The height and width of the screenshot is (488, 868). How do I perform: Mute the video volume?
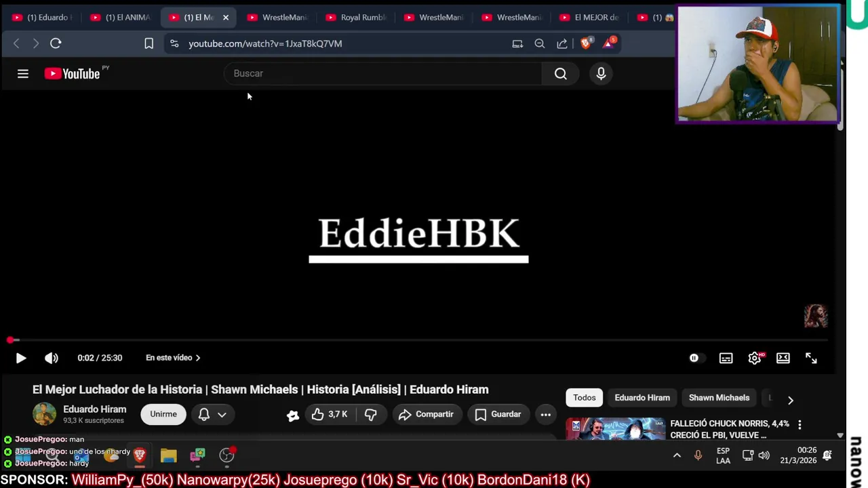pyautogui.click(x=52, y=358)
